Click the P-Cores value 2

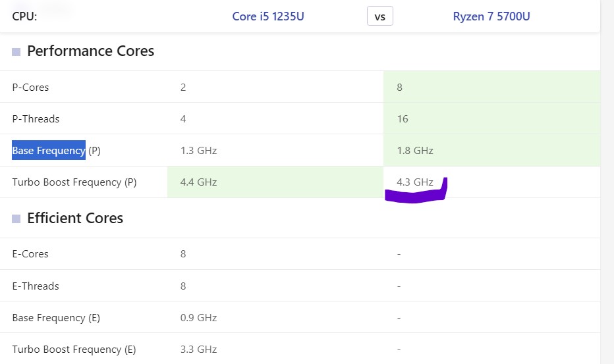pyautogui.click(x=183, y=88)
